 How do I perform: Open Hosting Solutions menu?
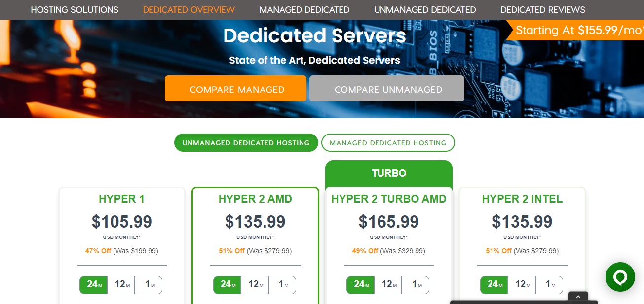pos(75,10)
